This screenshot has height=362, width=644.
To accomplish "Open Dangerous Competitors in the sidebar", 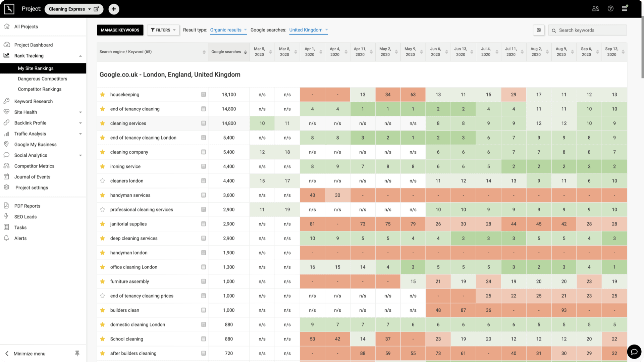I will point(43,79).
